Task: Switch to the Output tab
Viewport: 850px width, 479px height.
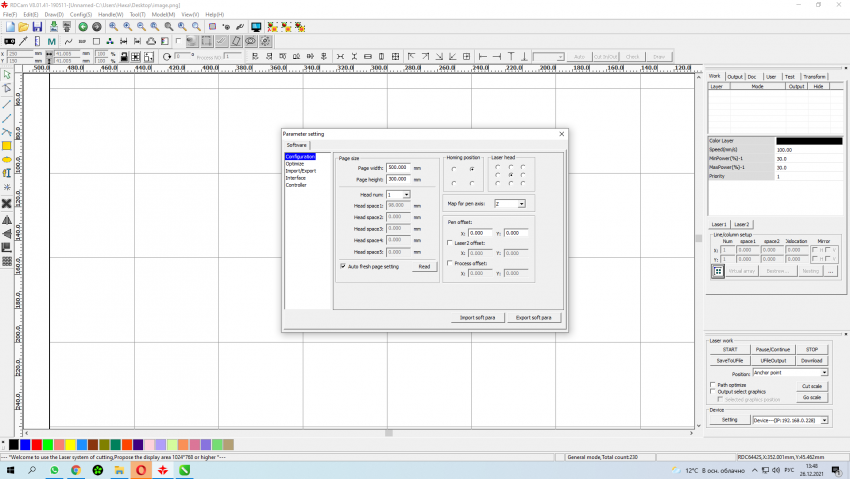Action: click(x=734, y=76)
